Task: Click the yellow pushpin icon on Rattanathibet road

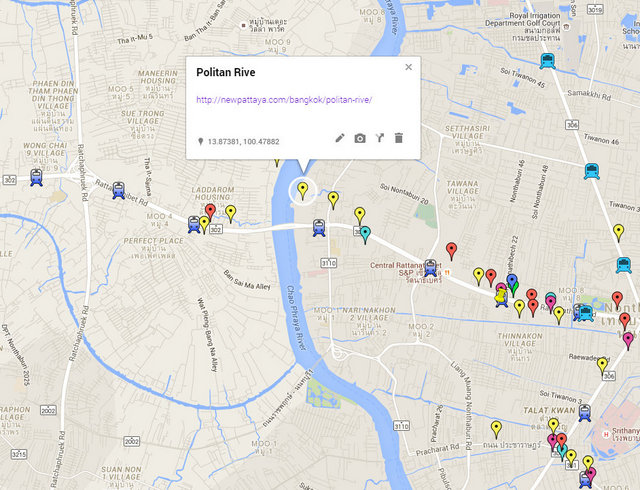Action: 500,296
